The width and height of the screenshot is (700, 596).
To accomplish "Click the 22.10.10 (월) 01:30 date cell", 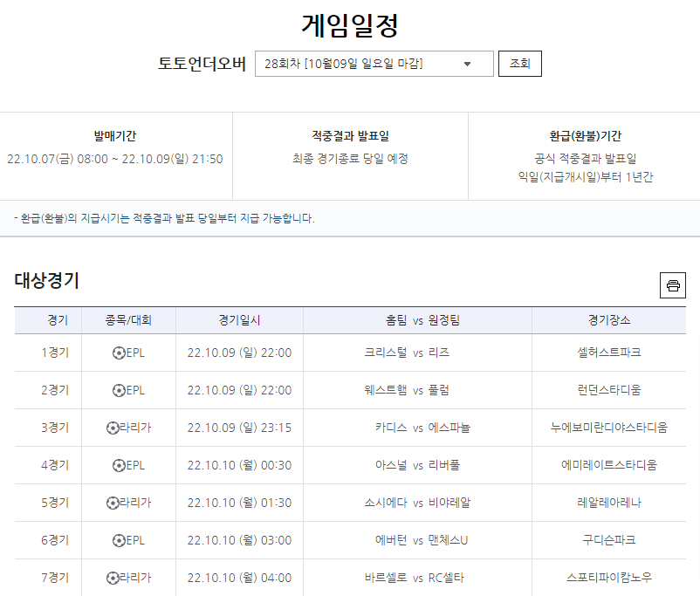I will pos(239,503).
